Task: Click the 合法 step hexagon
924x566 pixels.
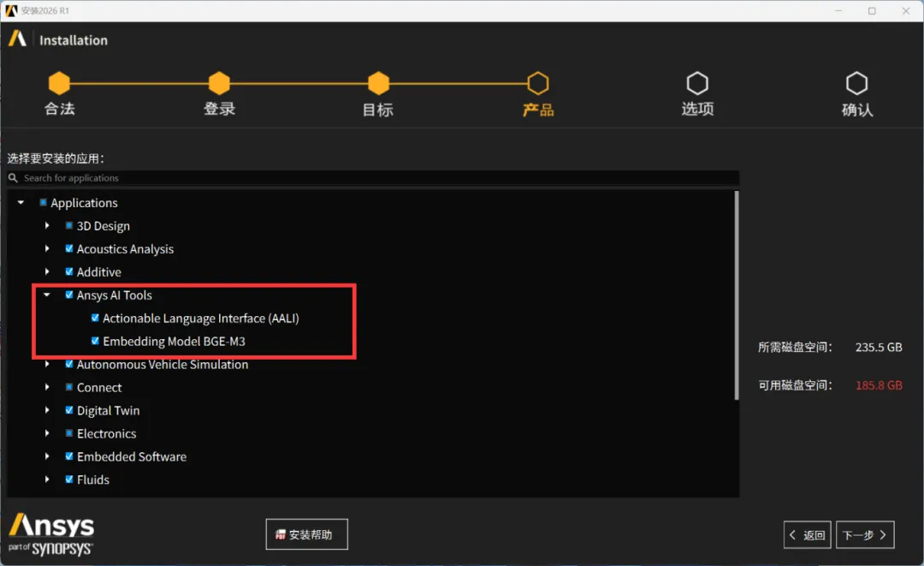Action: [x=59, y=83]
